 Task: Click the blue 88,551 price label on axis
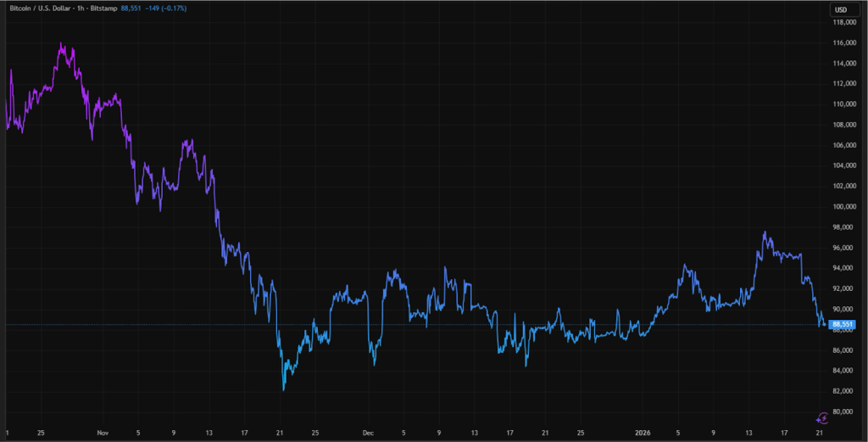[842, 325]
